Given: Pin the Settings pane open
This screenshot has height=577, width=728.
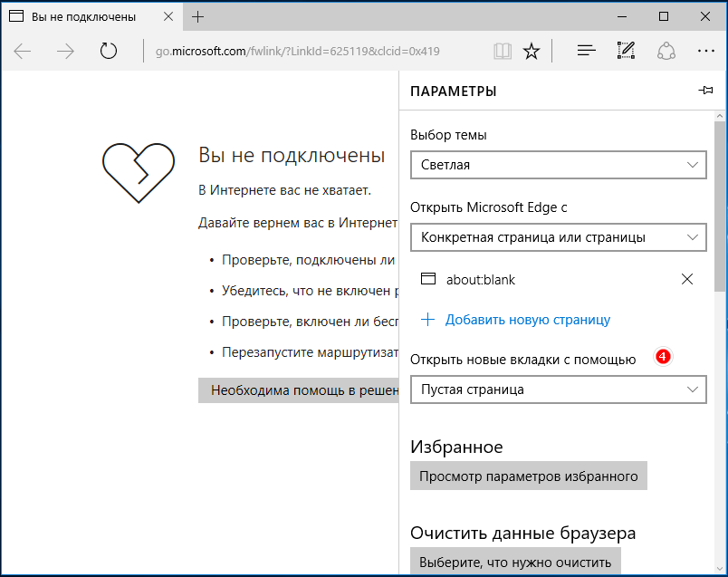Looking at the screenshot, I should [705, 91].
